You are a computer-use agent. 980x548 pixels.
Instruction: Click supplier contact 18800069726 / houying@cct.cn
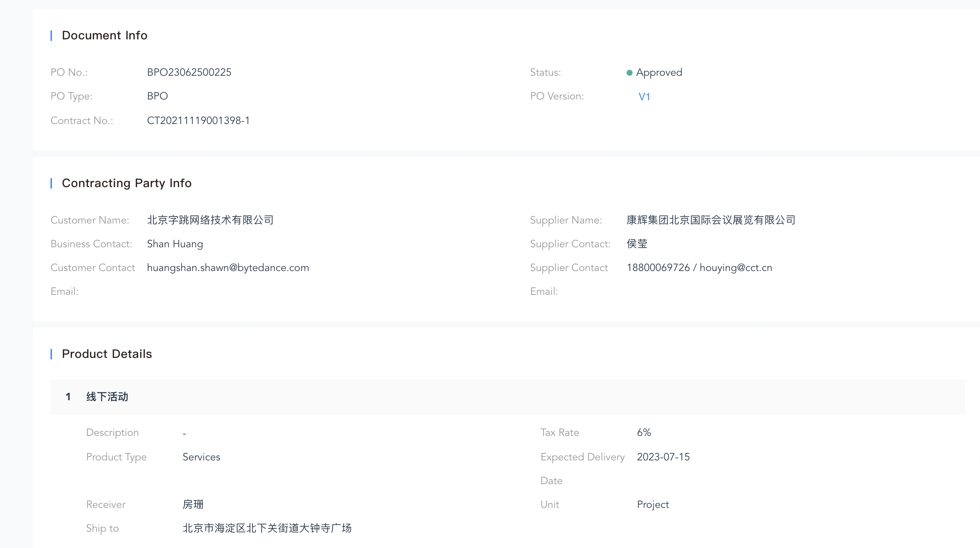click(699, 268)
